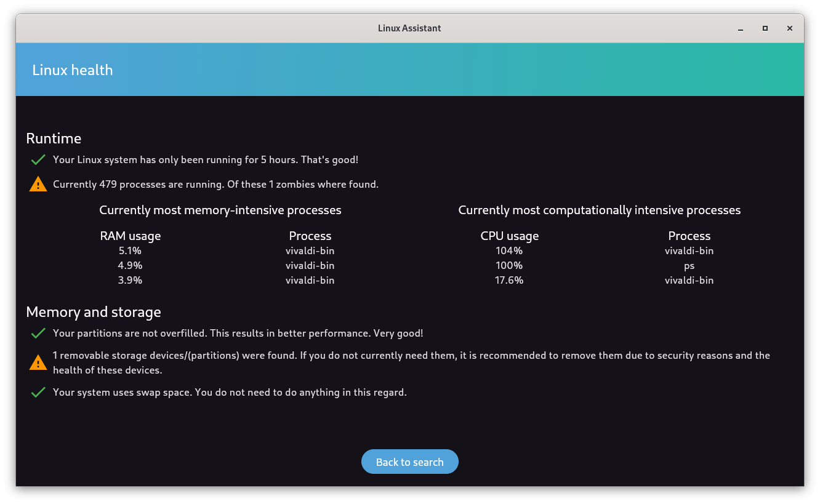Click the Linux Assistant title bar text
The width and height of the screenshot is (820, 504).
pos(409,28)
